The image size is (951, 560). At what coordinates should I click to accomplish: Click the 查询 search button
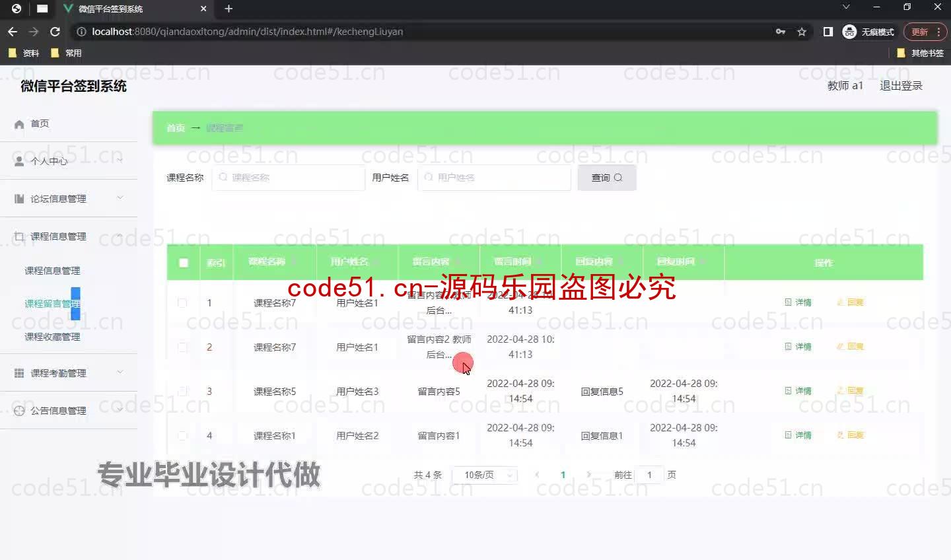coord(607,178)
